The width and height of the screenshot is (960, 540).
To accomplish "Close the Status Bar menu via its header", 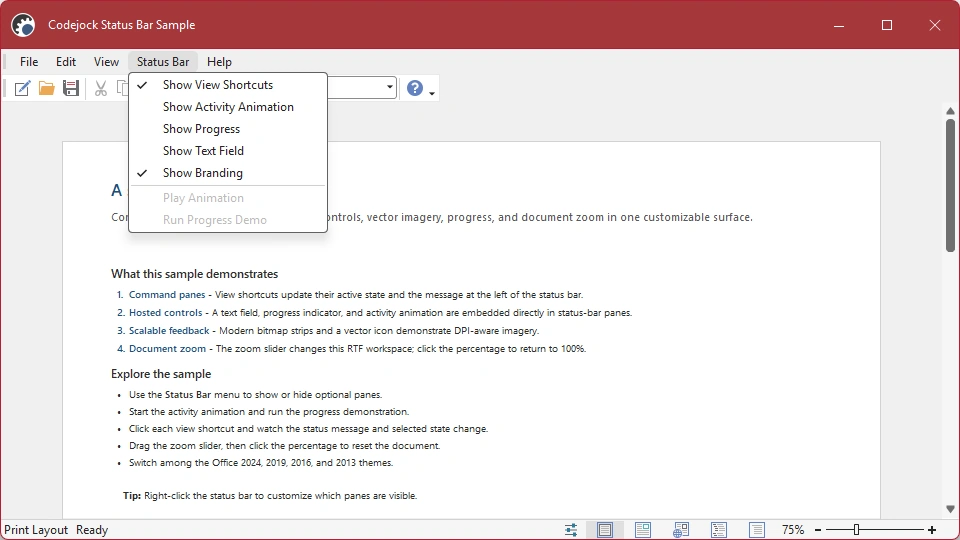I will point(163,62).
